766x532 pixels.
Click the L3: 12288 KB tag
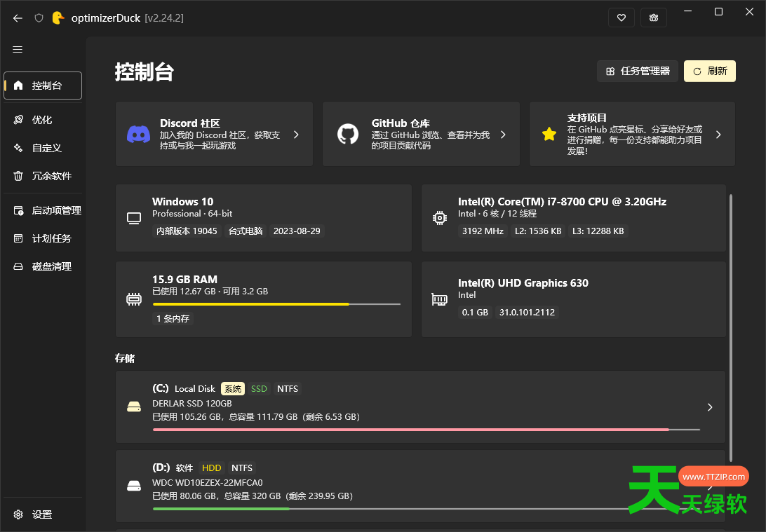pos(598,231)
